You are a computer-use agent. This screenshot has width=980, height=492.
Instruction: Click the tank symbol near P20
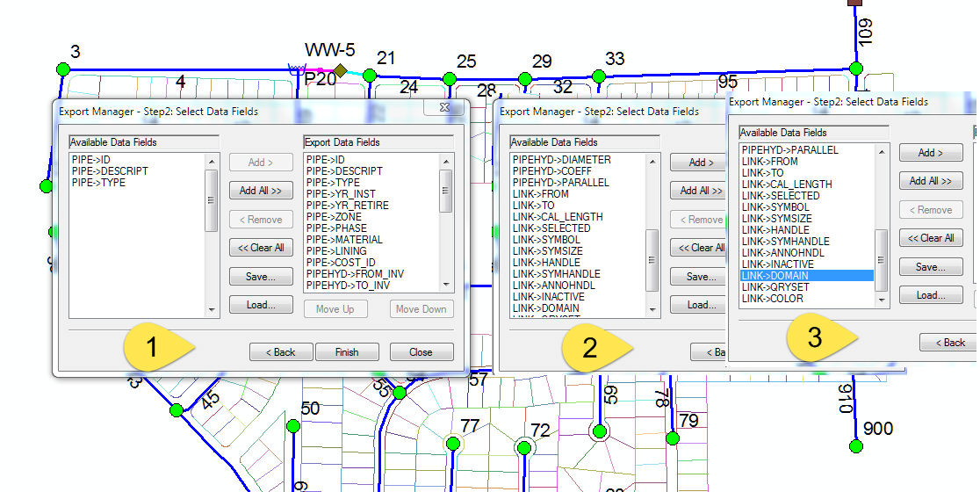(296, 69)
